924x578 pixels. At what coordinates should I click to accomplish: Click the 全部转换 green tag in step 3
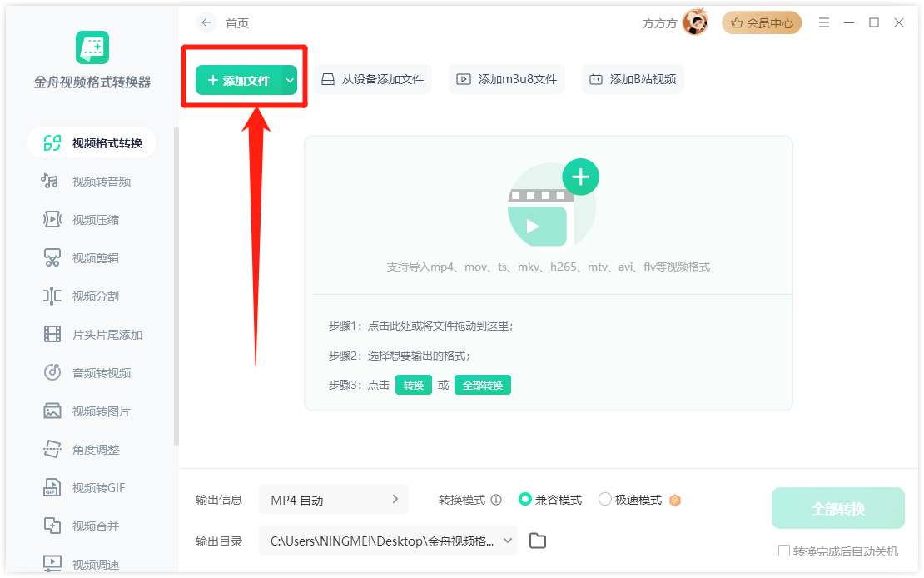point(483,385)
